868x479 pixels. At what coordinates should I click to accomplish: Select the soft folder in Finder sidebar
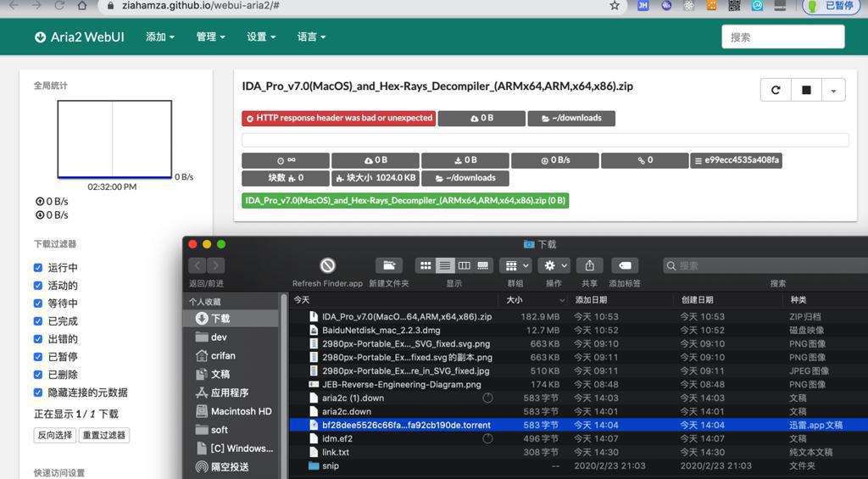click(x=232, y=430)
